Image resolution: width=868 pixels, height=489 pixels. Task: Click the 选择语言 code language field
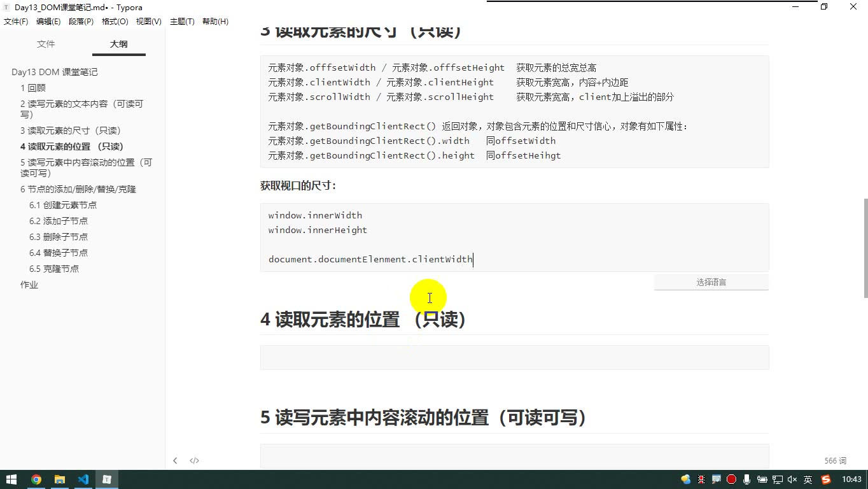tap(711, 282)
